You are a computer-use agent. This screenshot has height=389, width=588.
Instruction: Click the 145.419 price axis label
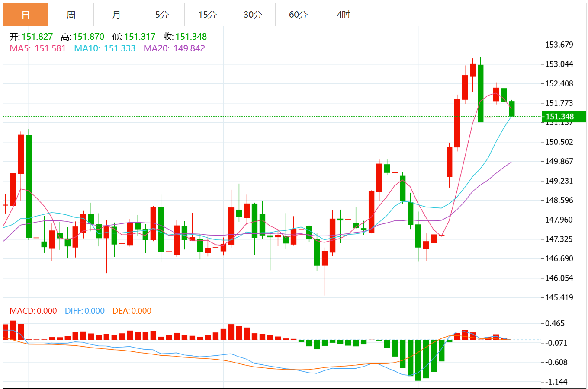point(559,297)
